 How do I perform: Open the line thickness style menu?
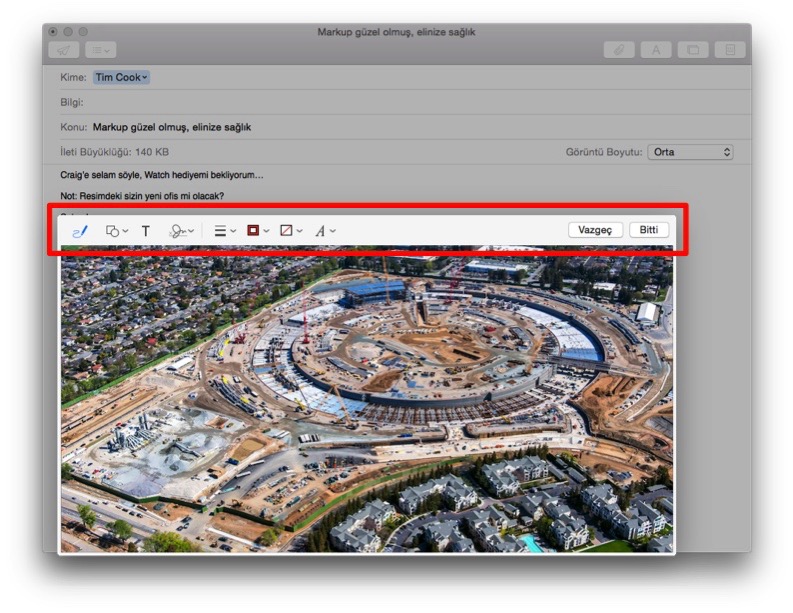225,230
